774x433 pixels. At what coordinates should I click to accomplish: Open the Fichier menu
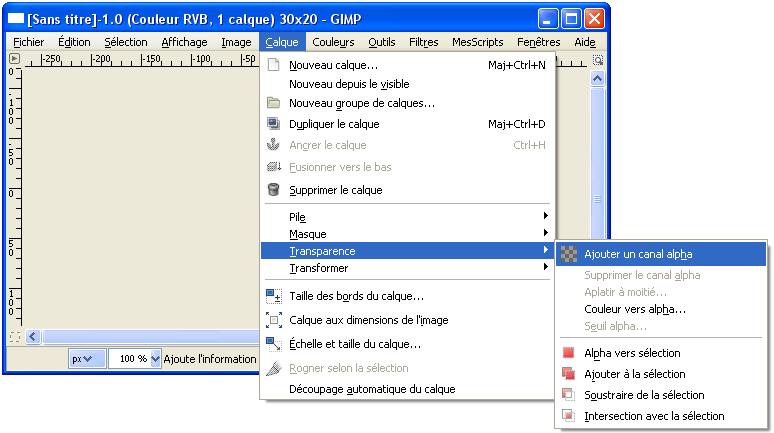pyautogui.click(x=29, y=42)
